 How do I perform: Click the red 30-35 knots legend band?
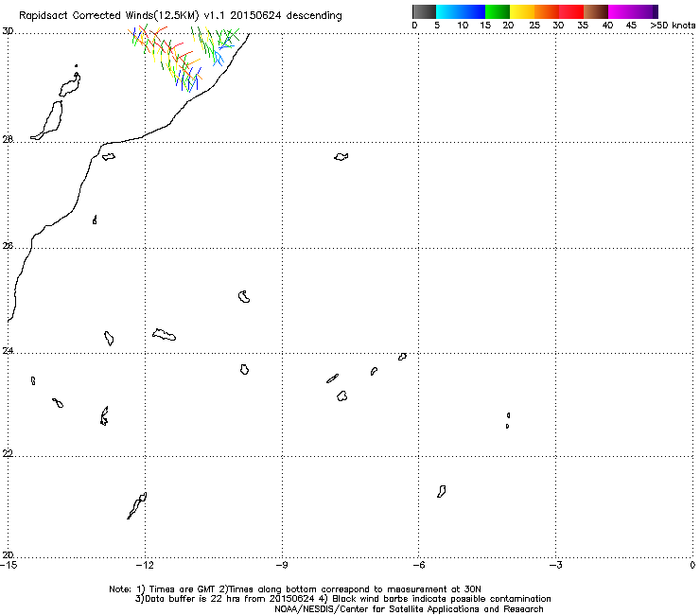[x=571, y=11]
